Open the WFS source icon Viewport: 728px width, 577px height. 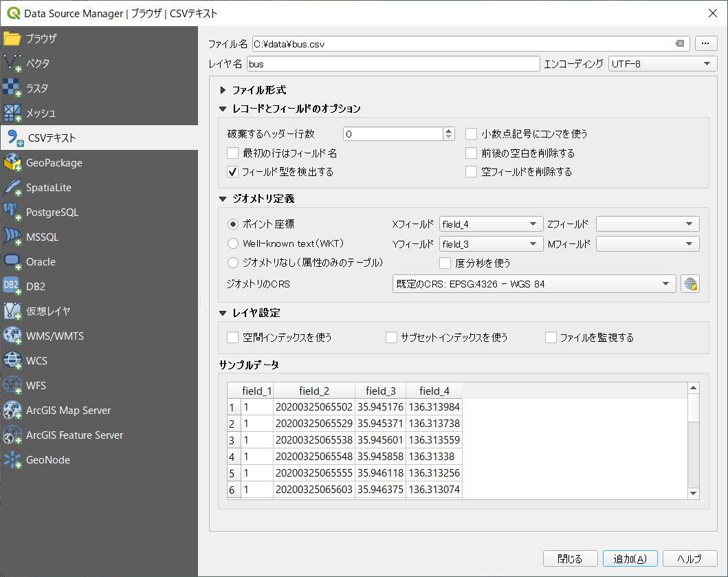click(x=12, y=385)
